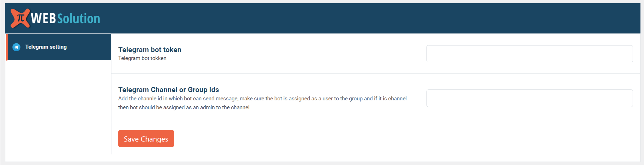644x165 pixels.
Task: Focus the Channel or Group ids input field
Action: point(530,98)
